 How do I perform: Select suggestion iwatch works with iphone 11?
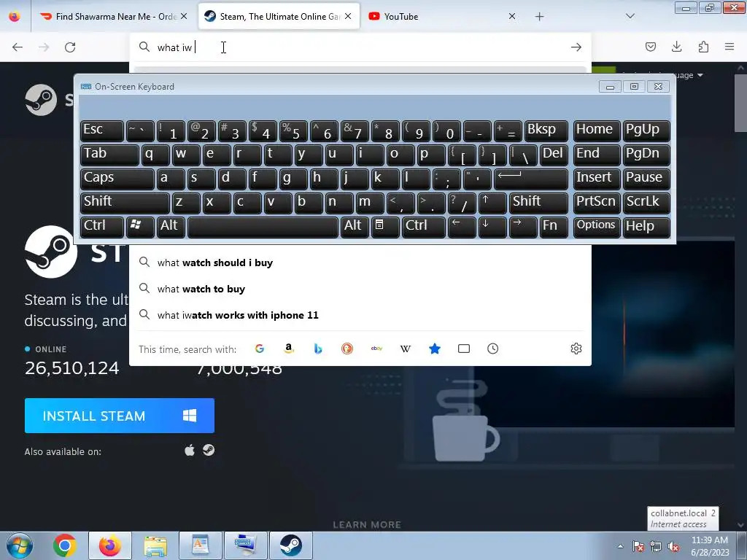click(360, 315)
